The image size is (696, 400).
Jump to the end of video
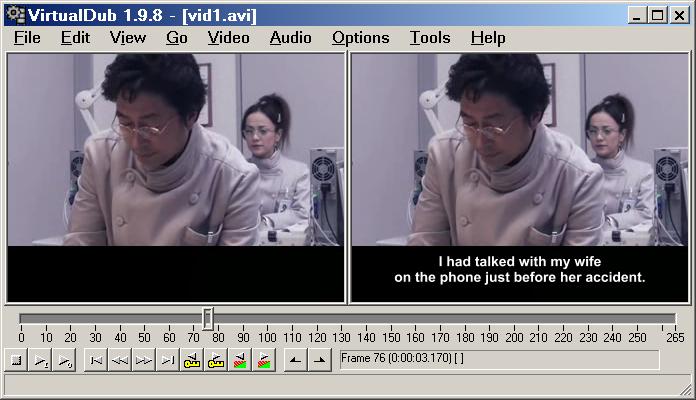(x=167, y=360)
